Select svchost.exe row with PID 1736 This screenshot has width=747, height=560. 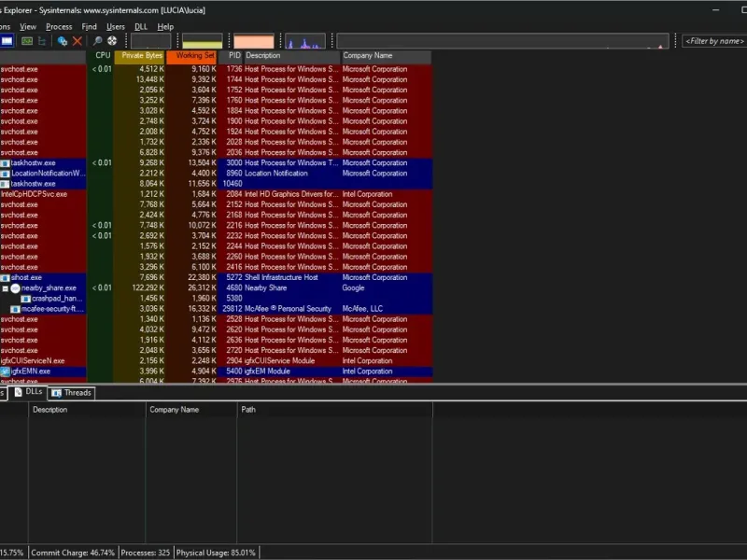coord(217,69)
